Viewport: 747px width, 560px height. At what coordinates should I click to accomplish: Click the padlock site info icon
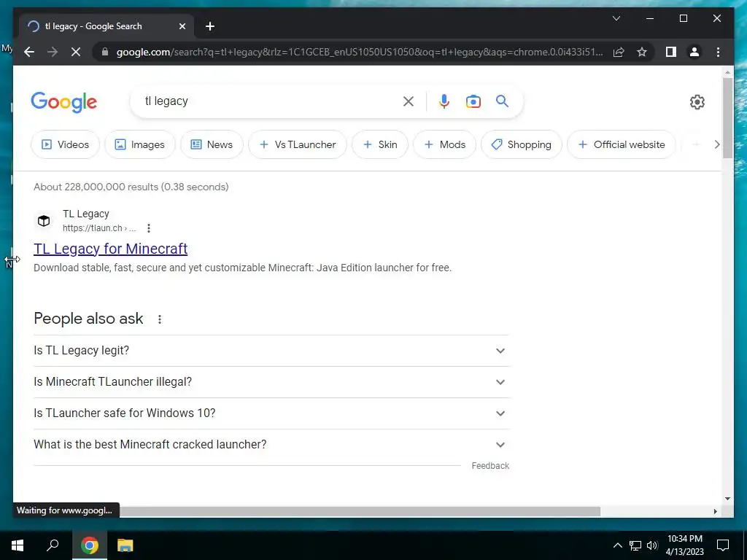click(x=105, y=52)
